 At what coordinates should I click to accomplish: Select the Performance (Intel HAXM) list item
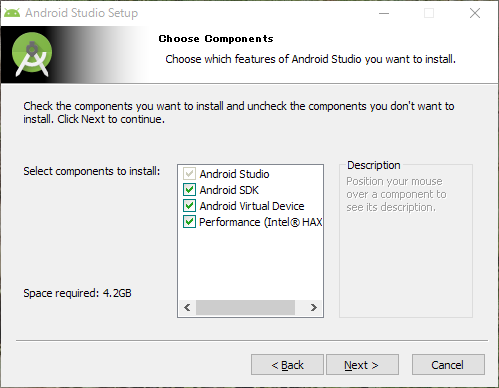pyautogui.click(x=261, y=222)
